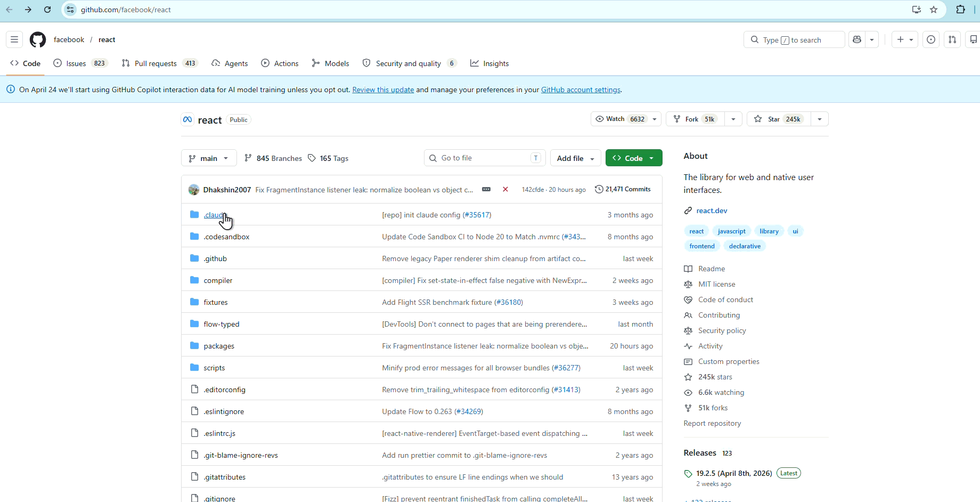980x502 pixels.
Task: Reload the page with browser refresh icon
Action: (x=47, y=10)
